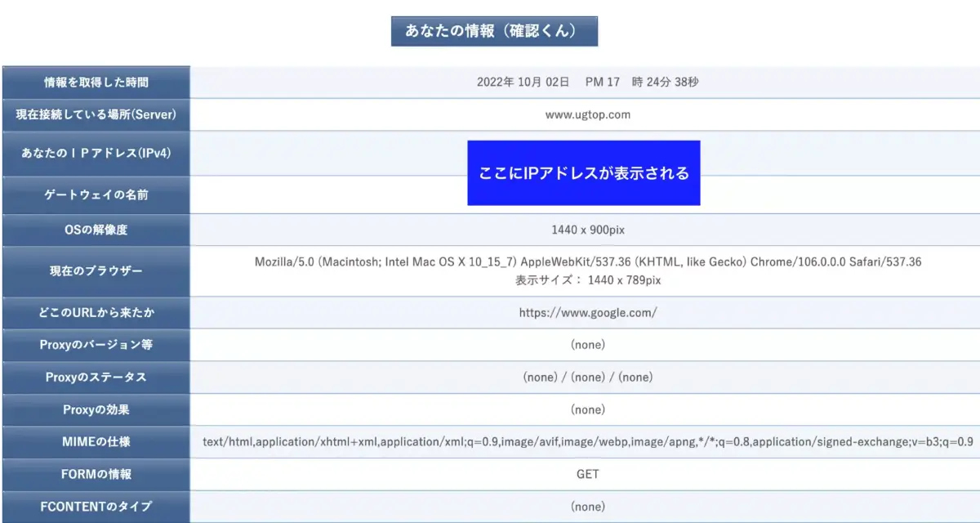Click the 情報を取得した時間 row label
Image resolution: width=980 pixels, height=523 pixels.
[96, 83]
